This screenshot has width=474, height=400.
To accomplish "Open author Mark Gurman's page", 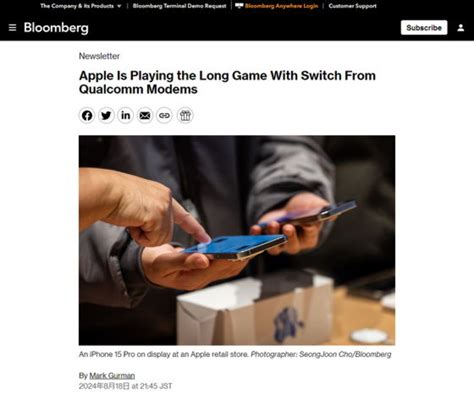I will click(112, 376).
